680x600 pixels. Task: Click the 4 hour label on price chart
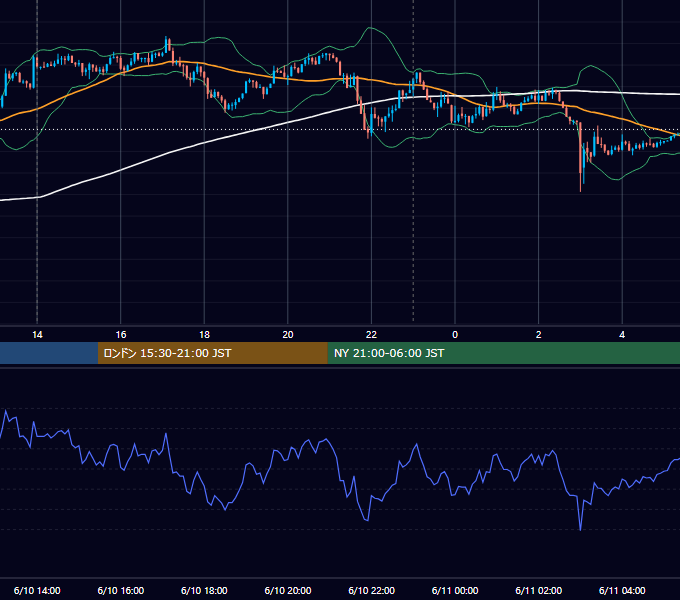622,335
